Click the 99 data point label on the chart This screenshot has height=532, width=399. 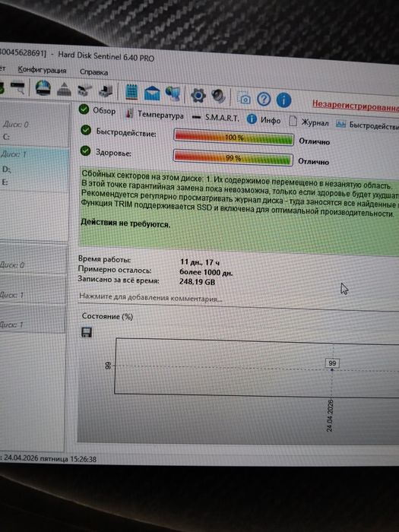pyautogui.click(x=332, y=363)
